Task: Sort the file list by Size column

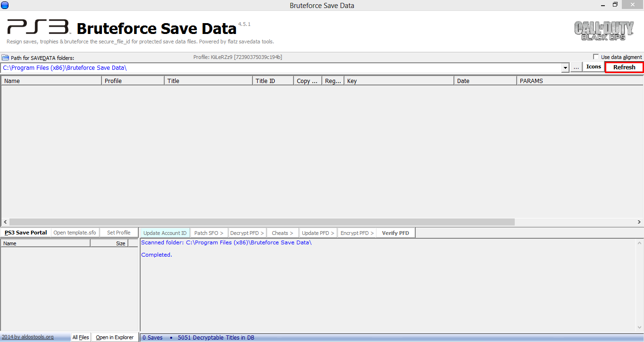Action: (x=109, y=243)
